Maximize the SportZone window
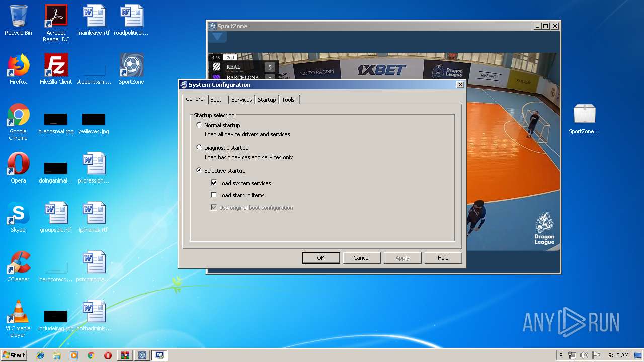Image resolution: width=644 pixels, height=362 pixels. pos(546,26)
